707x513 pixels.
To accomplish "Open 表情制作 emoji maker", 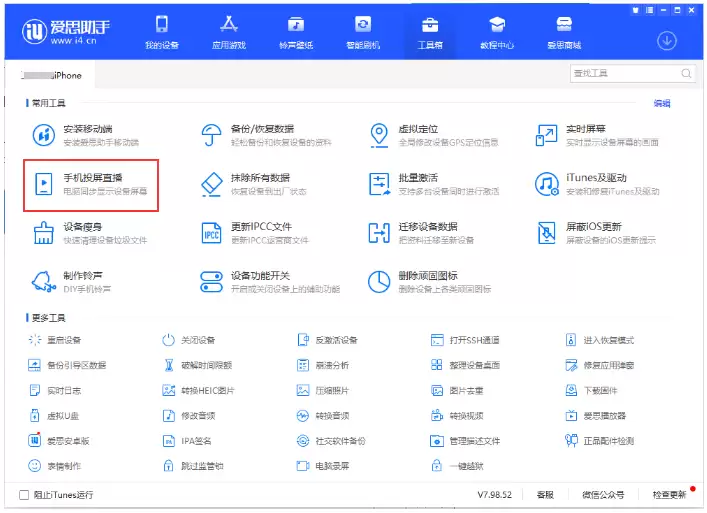I will pos(55,466).
